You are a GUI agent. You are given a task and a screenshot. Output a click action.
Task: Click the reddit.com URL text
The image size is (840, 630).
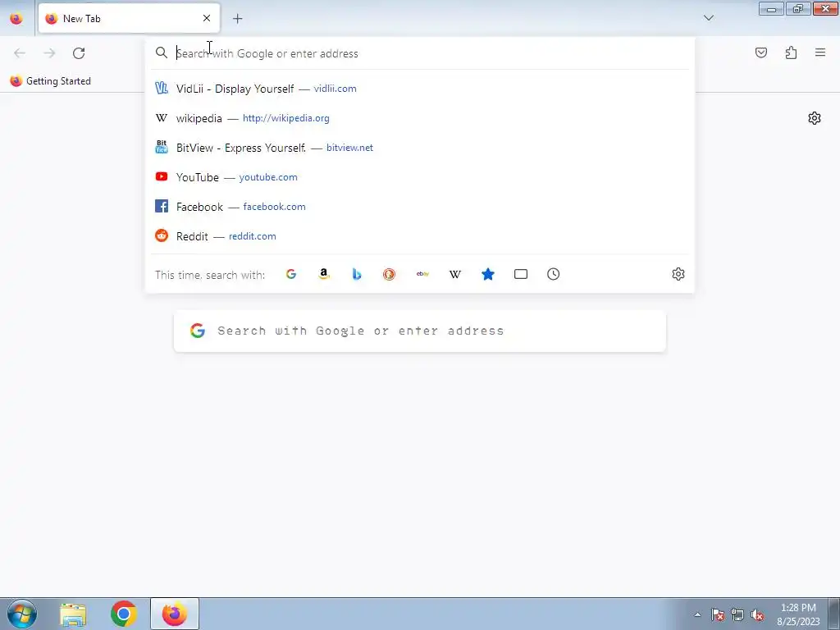(x=253, y=235)
